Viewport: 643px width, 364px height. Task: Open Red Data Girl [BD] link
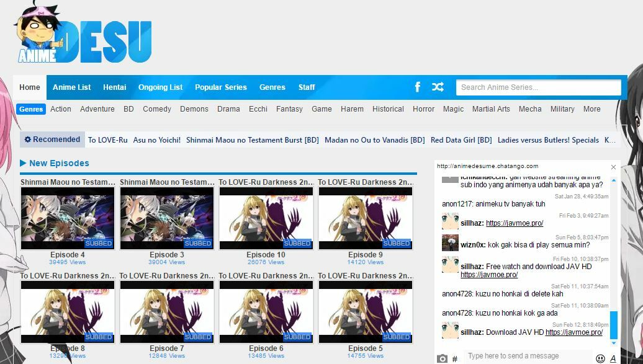pyautogui.click(x=461, y=140)
